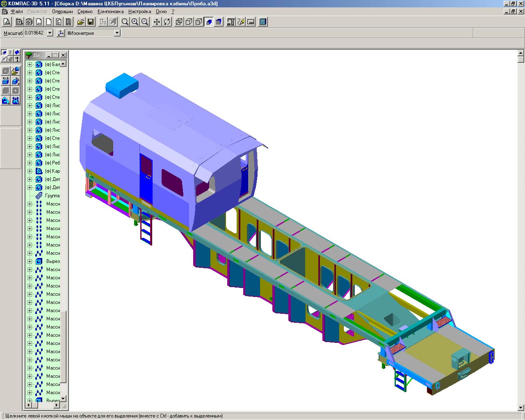Select the Pan view tool
This screenshot has height=420, width=525.
tap(157, 22)
